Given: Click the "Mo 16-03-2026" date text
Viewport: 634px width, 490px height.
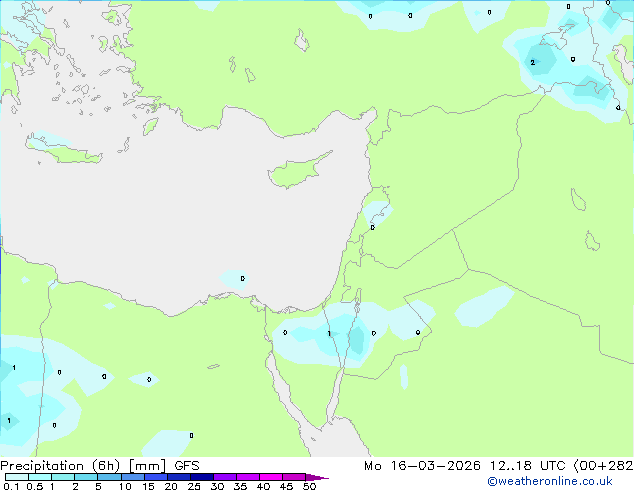Looking at the screenshot, I should (x=422, y=466).
